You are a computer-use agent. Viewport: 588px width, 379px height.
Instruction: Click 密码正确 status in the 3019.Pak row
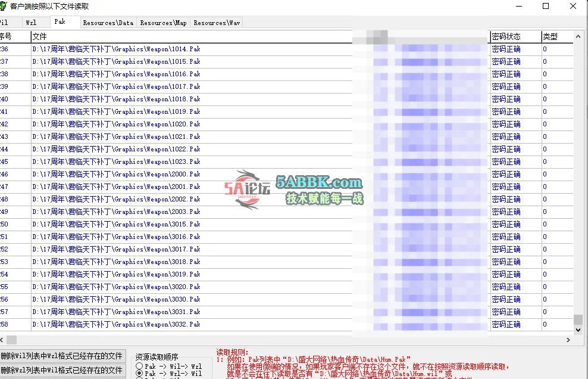pyautogui.click(x=506, y=275)
